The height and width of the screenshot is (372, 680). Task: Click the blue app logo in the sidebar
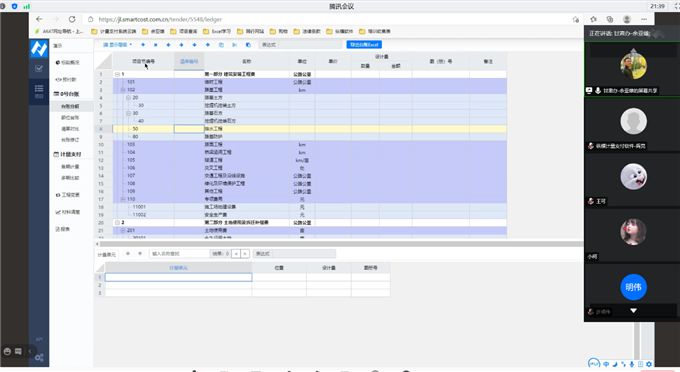pos(39,49)
